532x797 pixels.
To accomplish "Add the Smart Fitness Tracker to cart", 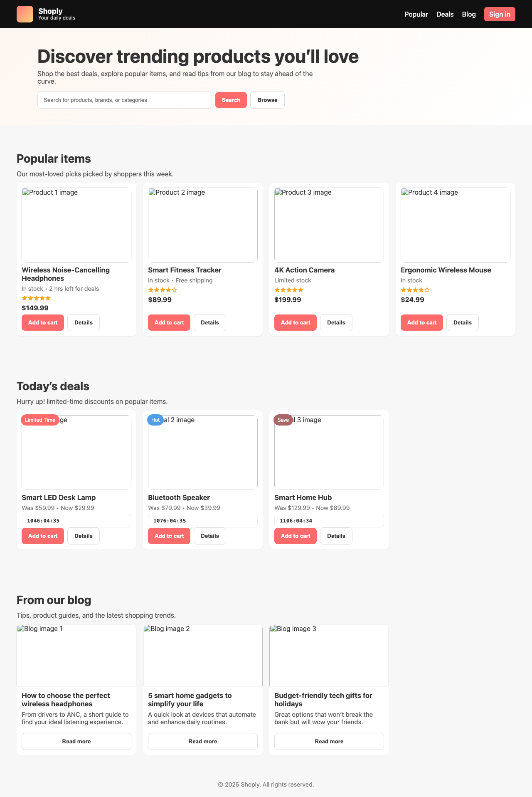I will tap(169, 322).
